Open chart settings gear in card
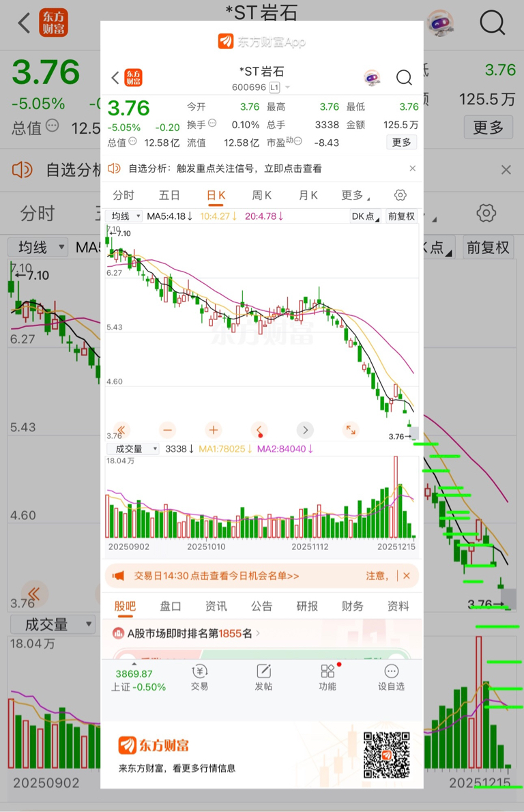The image size is (524, 812). pos(401,195)
